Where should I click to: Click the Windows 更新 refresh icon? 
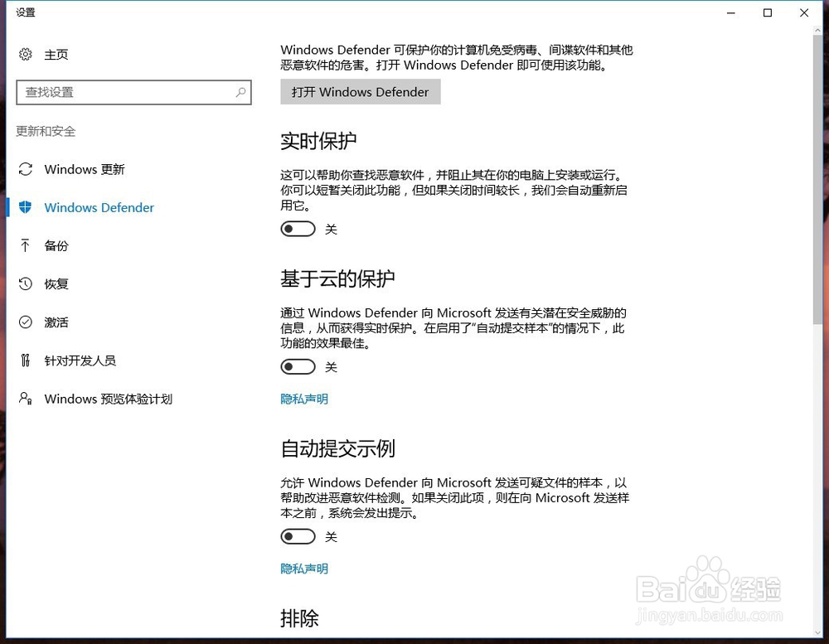[26, 169]
